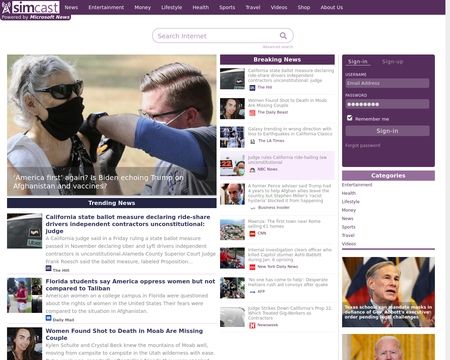
Task: Open the Travel category link
Action: (348, 235)
